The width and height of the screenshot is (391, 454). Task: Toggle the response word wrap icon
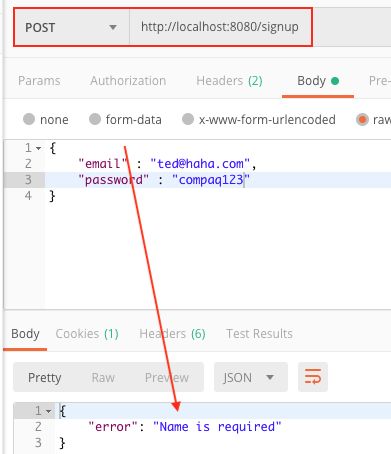[313, 377]
